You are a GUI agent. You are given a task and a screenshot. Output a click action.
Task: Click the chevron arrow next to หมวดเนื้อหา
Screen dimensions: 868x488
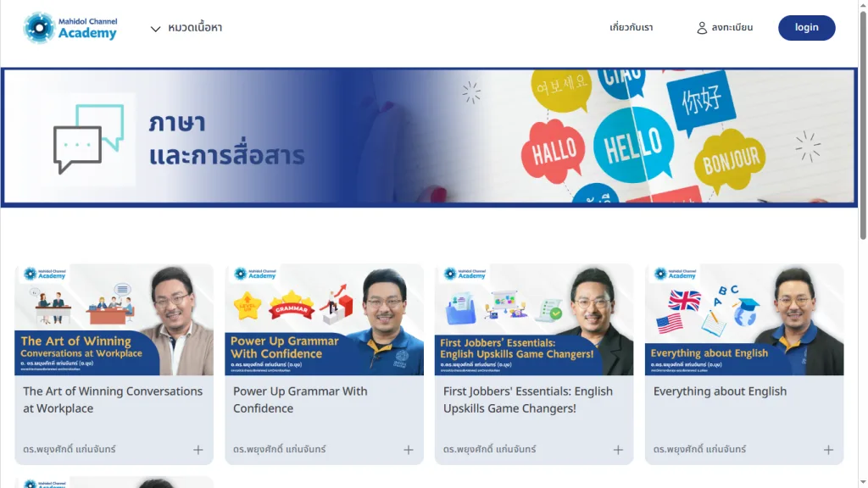coord(156,28)
